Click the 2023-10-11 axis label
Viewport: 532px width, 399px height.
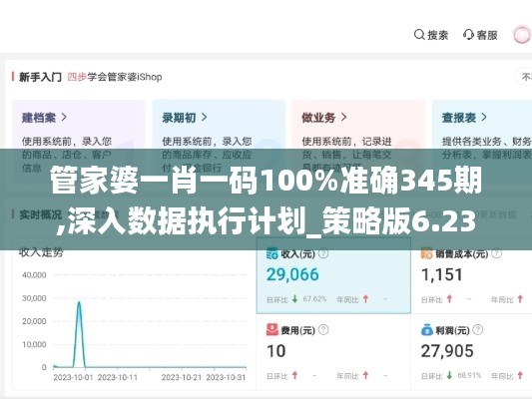(x=118, y=377)
